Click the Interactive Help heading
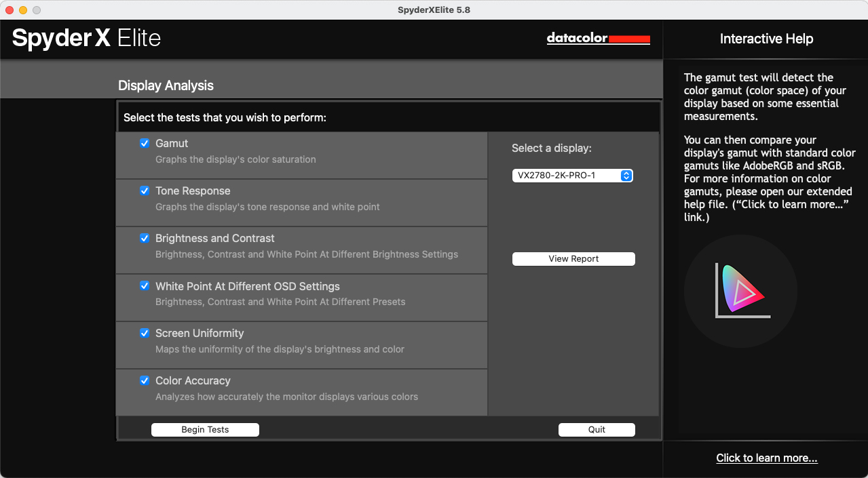The width and height of the screenshot is (868, 478). tap(766, 39)
